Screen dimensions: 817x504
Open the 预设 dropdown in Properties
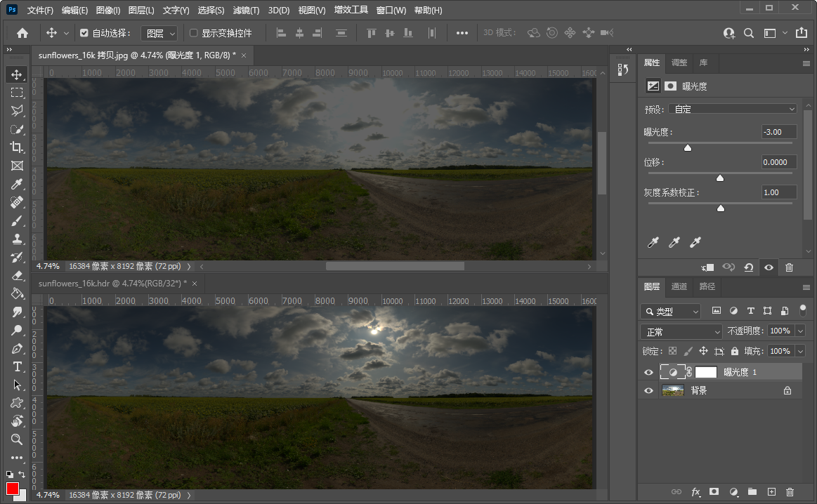pos(732,109)
